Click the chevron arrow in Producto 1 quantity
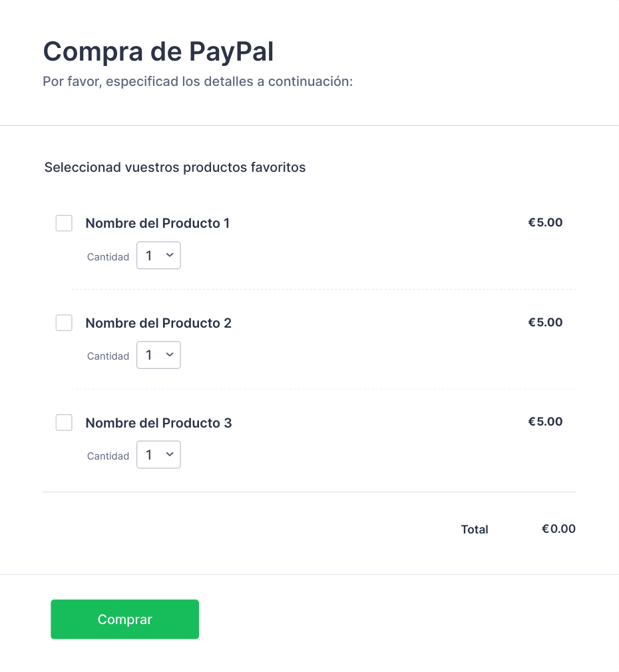The height and width of the screenshot is (672, 619). click(170, 255)
